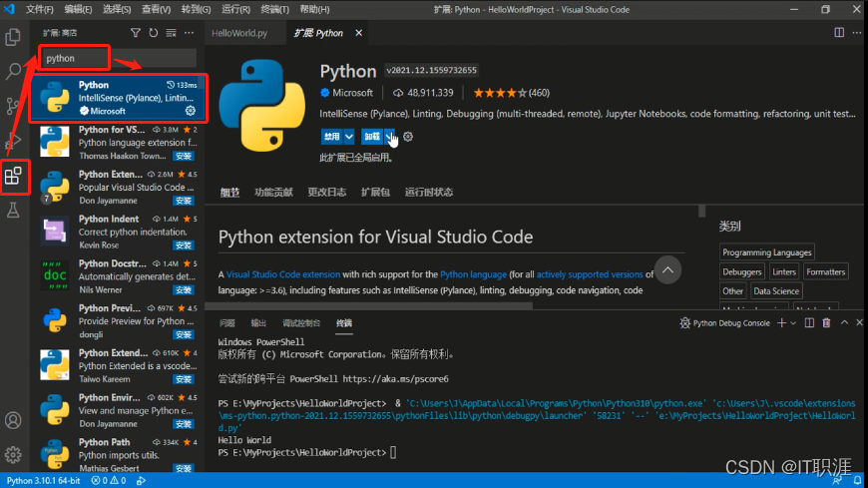Click the filter extensions funnel icon
Viewport: 868px width, 488px height.
[135, 33]
